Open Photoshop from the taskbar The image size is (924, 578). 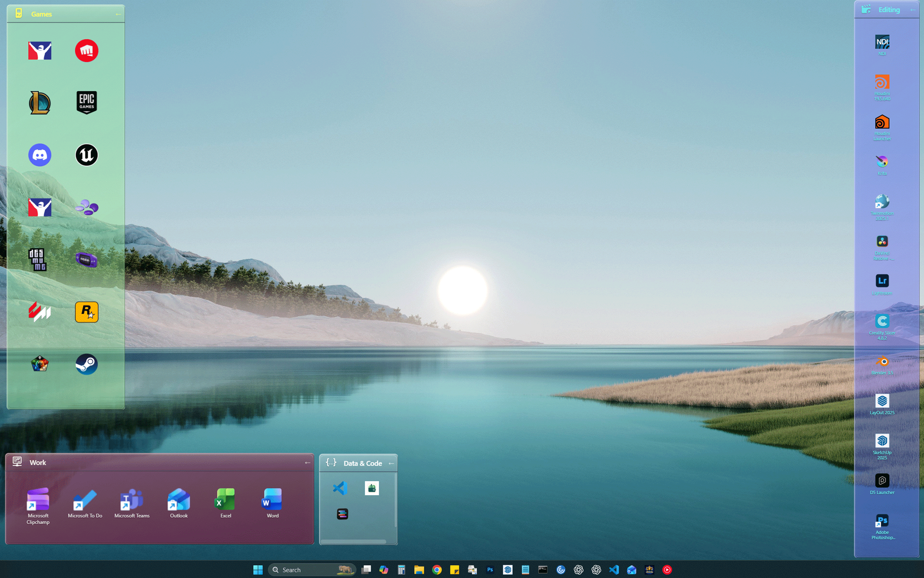tap(490, 570)
